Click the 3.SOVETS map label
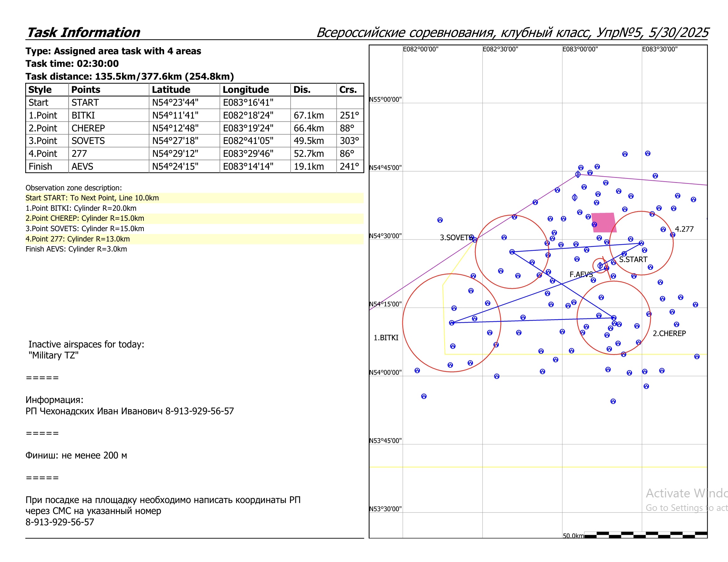This screenshot has height=562, width=728. point(455,237)
